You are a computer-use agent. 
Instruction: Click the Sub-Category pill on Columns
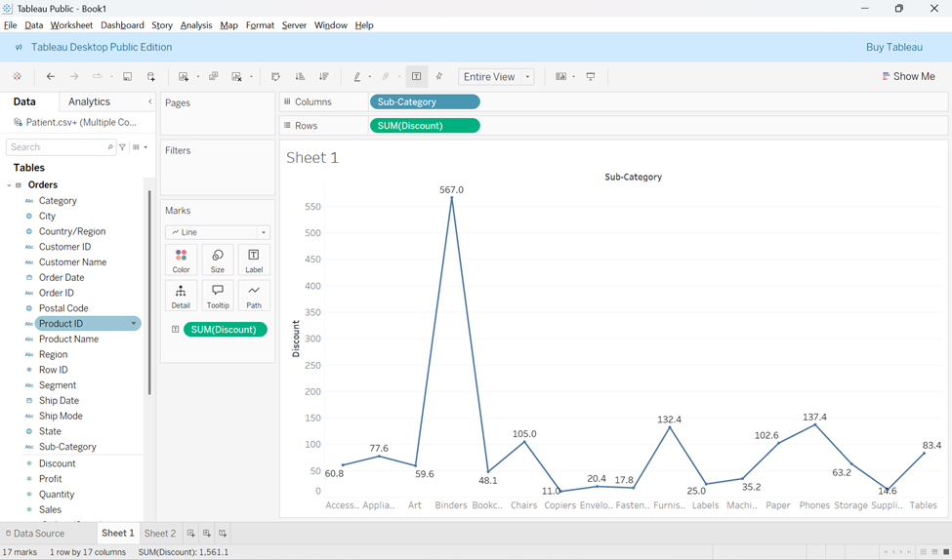click(x=425, y=101)
